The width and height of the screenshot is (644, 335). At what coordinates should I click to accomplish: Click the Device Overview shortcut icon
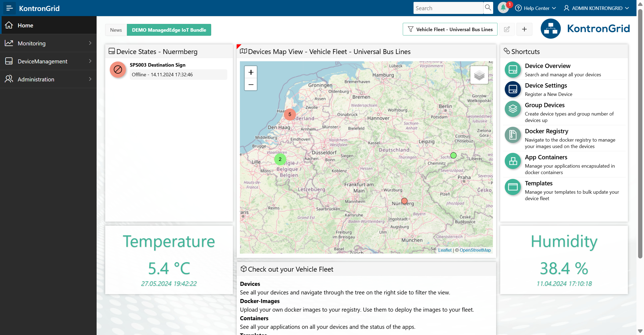(513, 70)
